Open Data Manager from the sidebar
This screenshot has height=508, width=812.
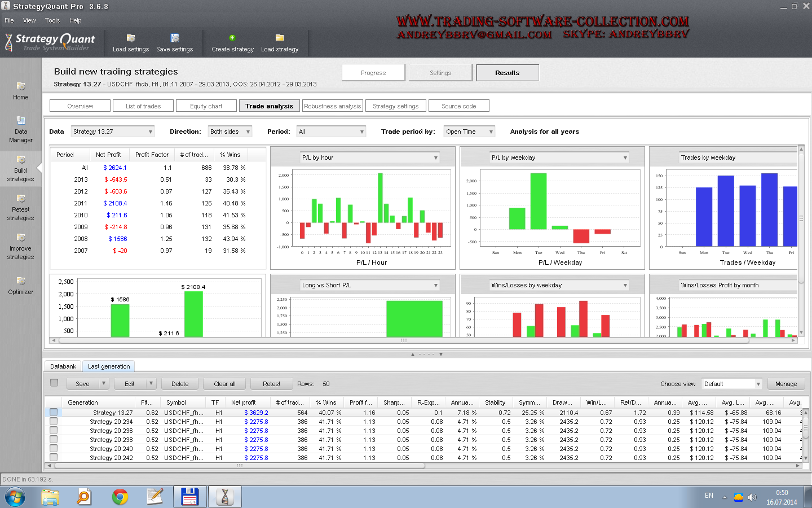21,129
